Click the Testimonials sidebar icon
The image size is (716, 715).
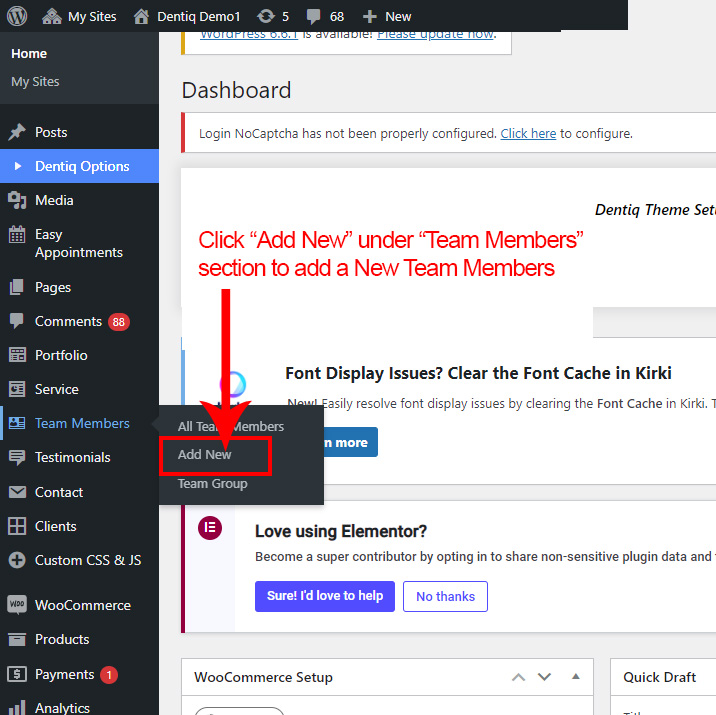pos(17,457)
